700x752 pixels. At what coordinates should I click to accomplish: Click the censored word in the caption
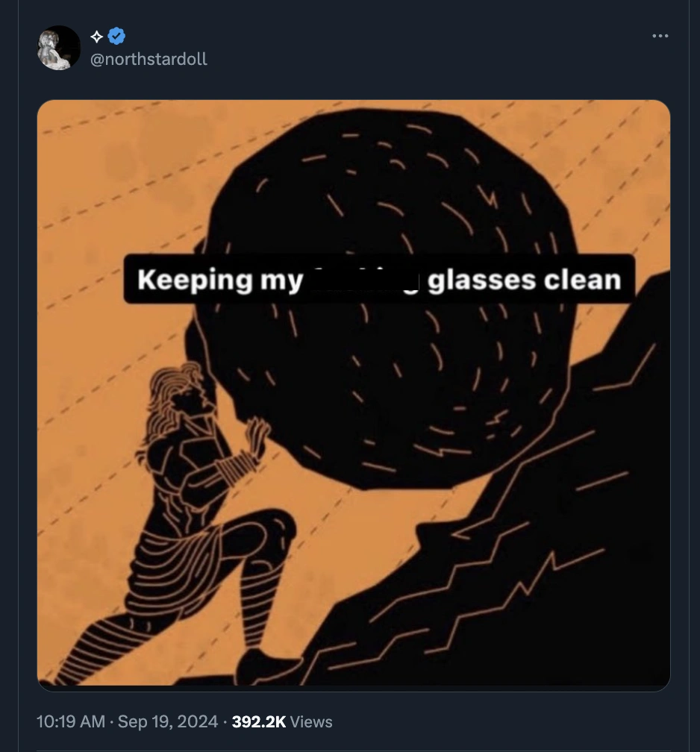point(366,280)
